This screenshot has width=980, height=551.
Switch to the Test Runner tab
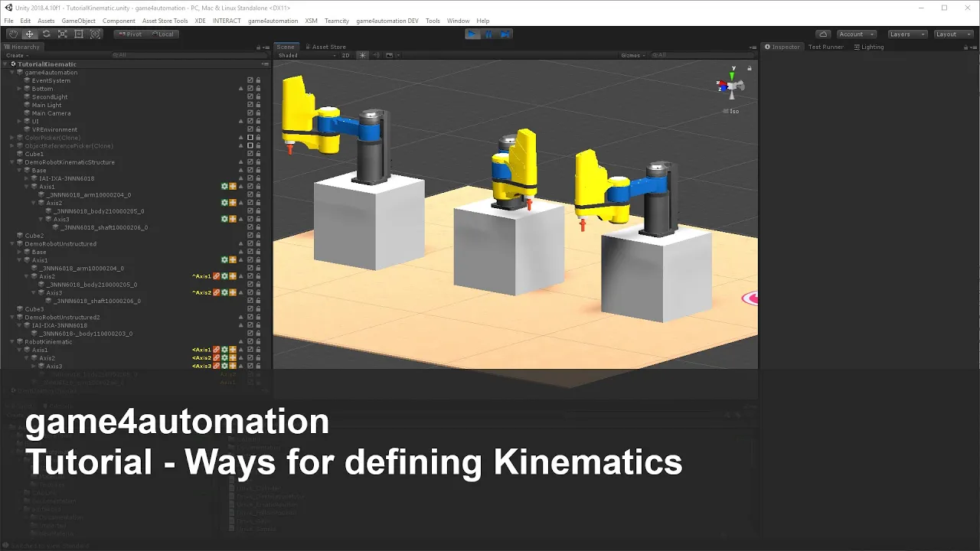pyautogui.click(x=825, y=47)
